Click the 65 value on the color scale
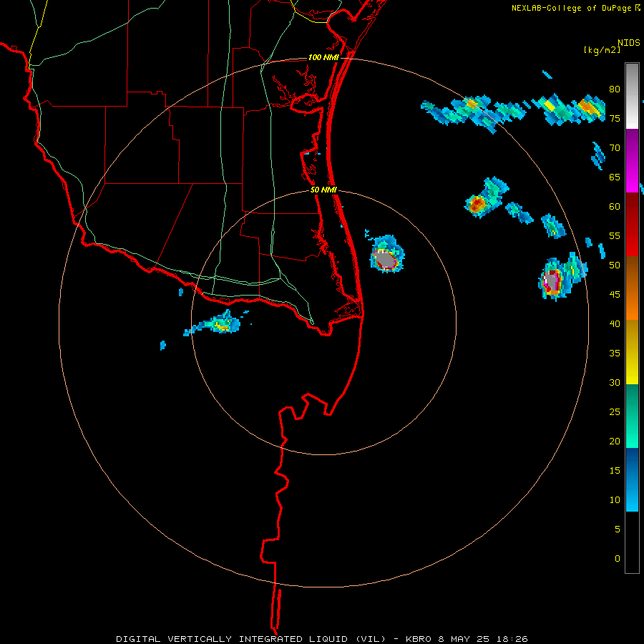This screenshot has width=644, height=644. coord(615,177)
